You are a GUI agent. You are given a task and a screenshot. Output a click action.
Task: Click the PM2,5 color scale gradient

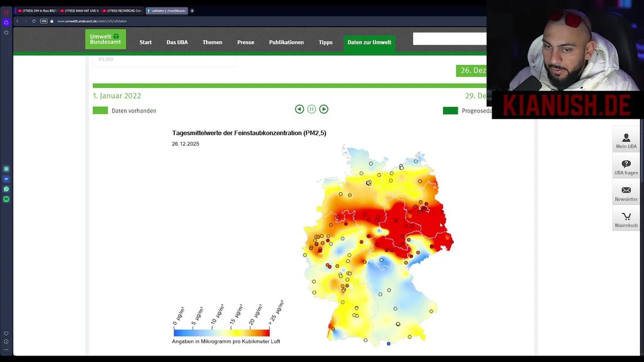221,333
